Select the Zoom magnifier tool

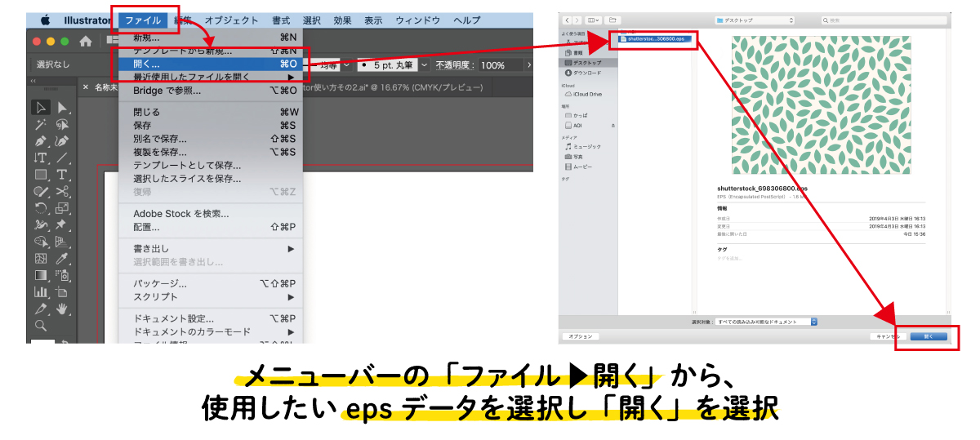pyautogui.click(x=40, y=325)
